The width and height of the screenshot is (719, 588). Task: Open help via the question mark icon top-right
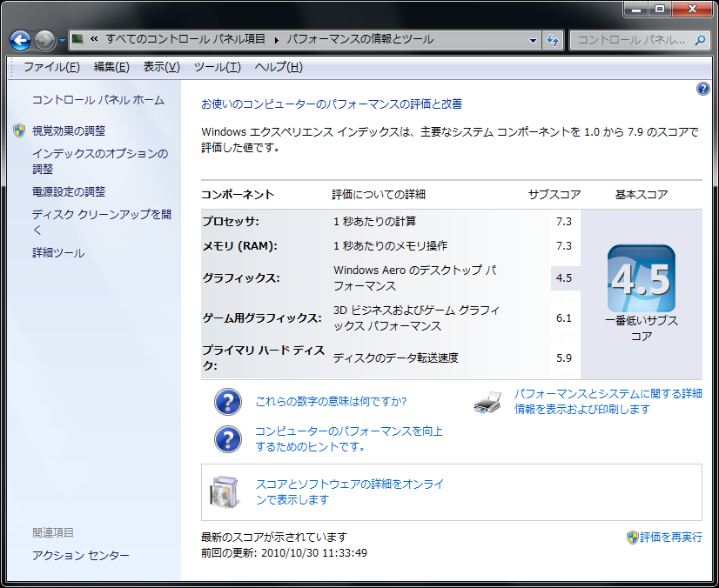tap(702, 90)
